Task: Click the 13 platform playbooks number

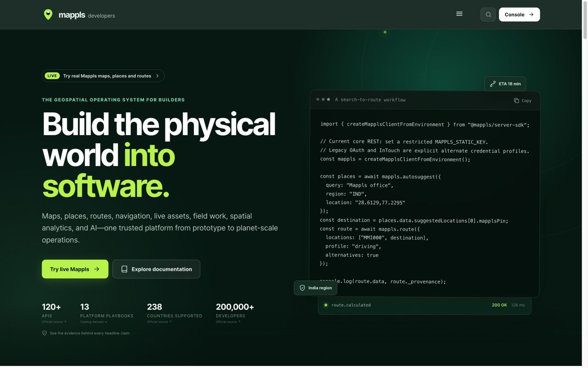Action: [x=85, y=307]
